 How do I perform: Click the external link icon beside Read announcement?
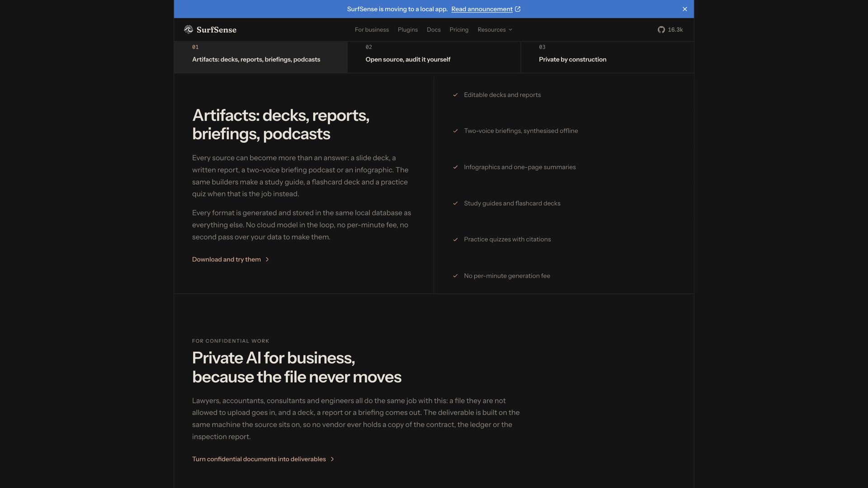coord(518,9)
